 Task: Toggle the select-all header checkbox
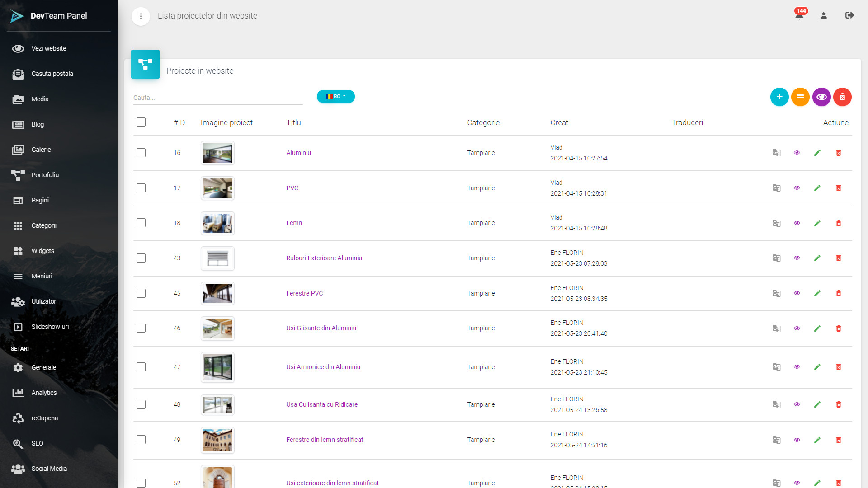pos(141,122)
